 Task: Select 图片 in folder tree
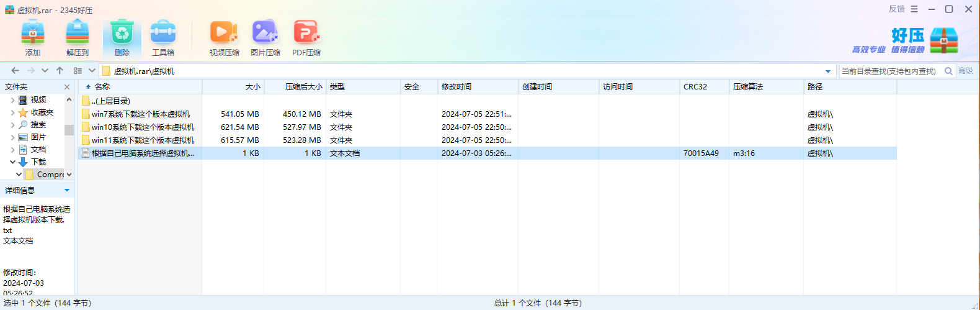[x=38, y=137]
